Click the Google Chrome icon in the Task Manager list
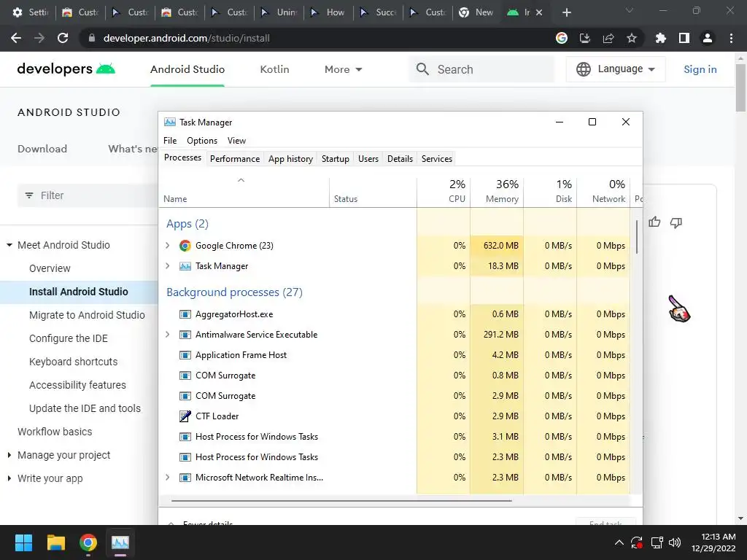This screenshot has width=747, height=560. coord(185,246)
